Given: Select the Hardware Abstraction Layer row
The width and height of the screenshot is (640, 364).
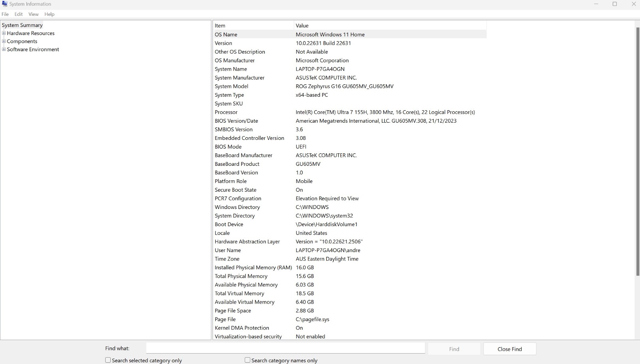Looking at the screenshot, I should 350,242.
